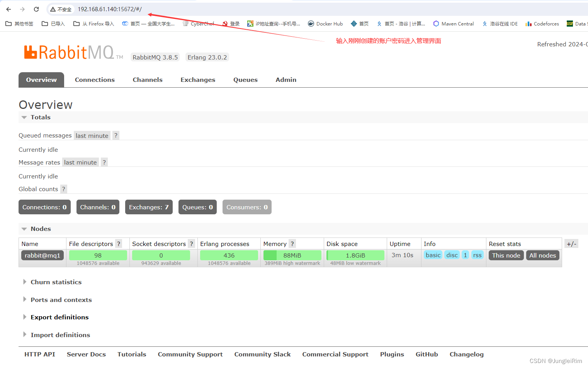Click the browser forward arrow
The height and width of the screenshot is (368, 588).
(22, 9)
